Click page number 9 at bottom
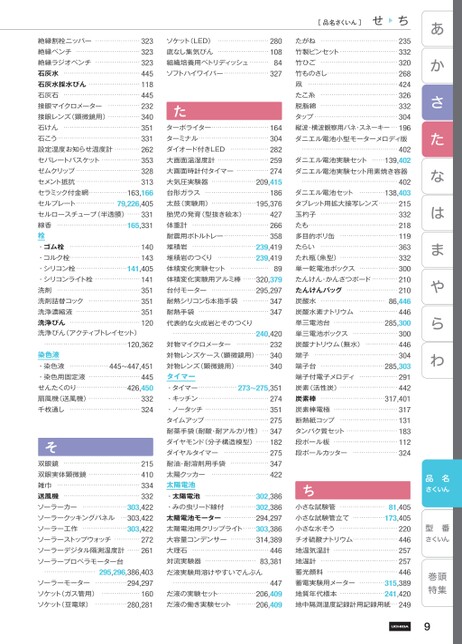 [427, 626]
